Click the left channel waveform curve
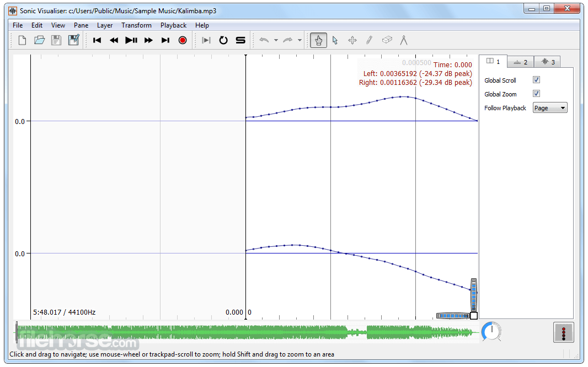Viewport: 588px width, 367px height. tap(361, 108)
